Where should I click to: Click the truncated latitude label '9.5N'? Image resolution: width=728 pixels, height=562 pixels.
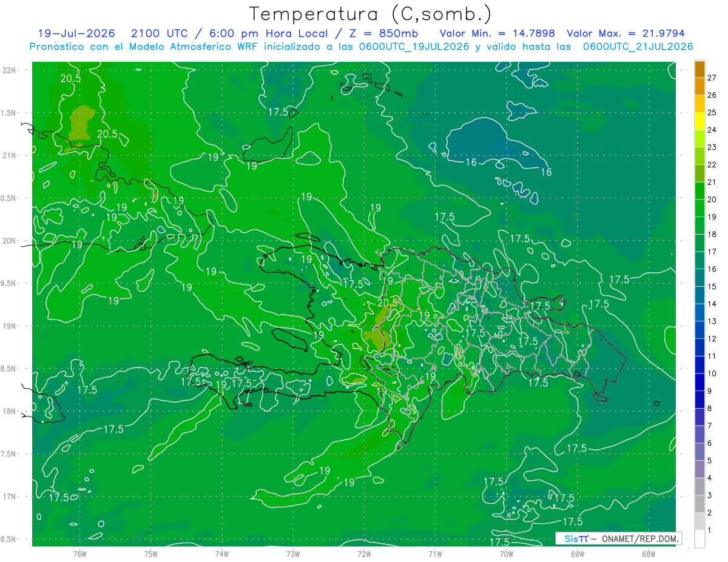point(9,283)
